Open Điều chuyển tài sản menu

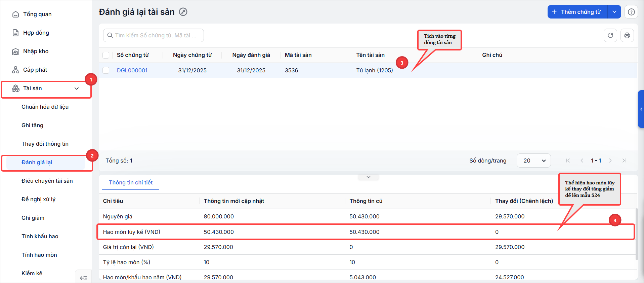click(x=47, y=181)
